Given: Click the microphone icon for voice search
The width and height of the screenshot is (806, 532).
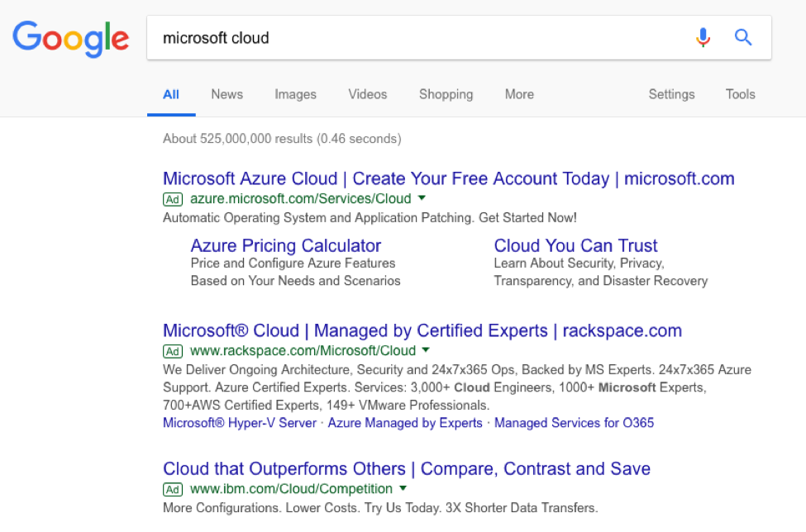Looking at the screenshot, I should point(703,37).
